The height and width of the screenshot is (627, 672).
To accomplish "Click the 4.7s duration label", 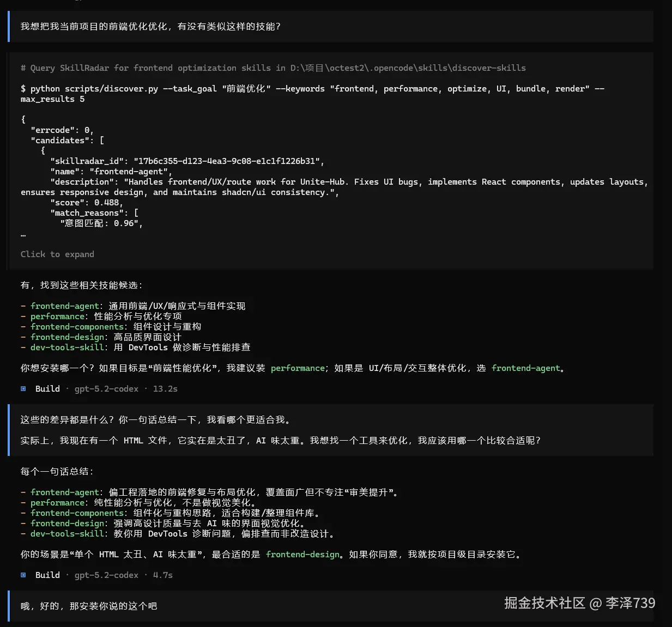I will coord(162,575).
